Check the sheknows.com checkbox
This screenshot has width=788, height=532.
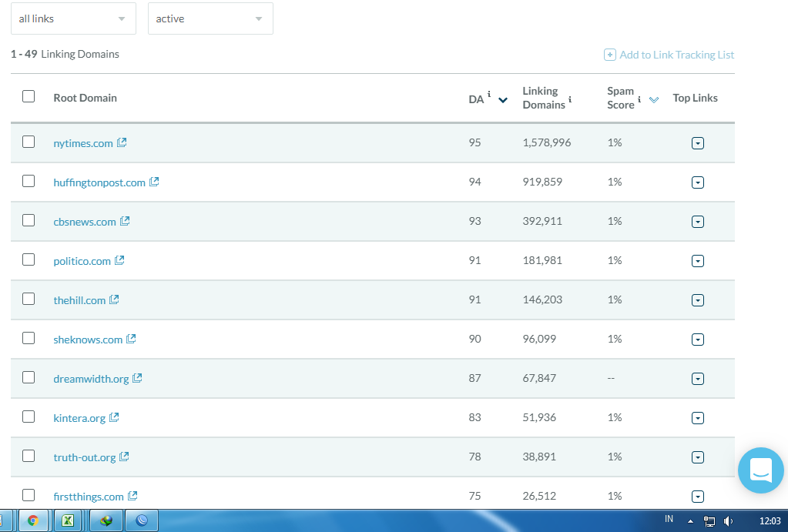pos(29,338)
